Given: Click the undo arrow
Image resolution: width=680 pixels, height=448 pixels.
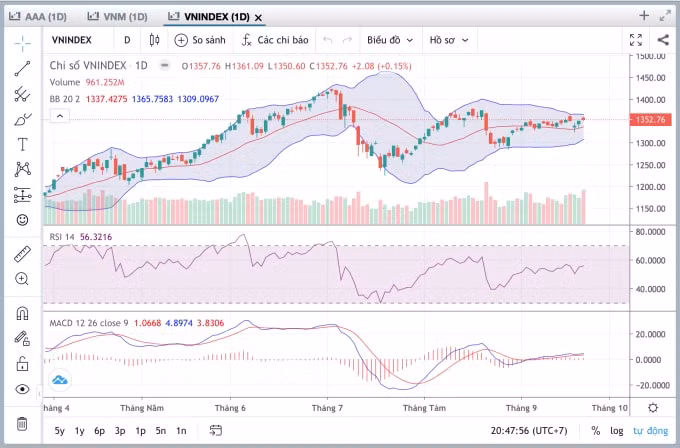Looking at the screenshot, I should pyautogui.click(x=327, y=40).
